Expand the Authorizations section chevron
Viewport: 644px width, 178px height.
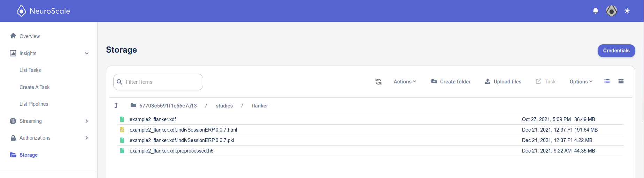87,138
